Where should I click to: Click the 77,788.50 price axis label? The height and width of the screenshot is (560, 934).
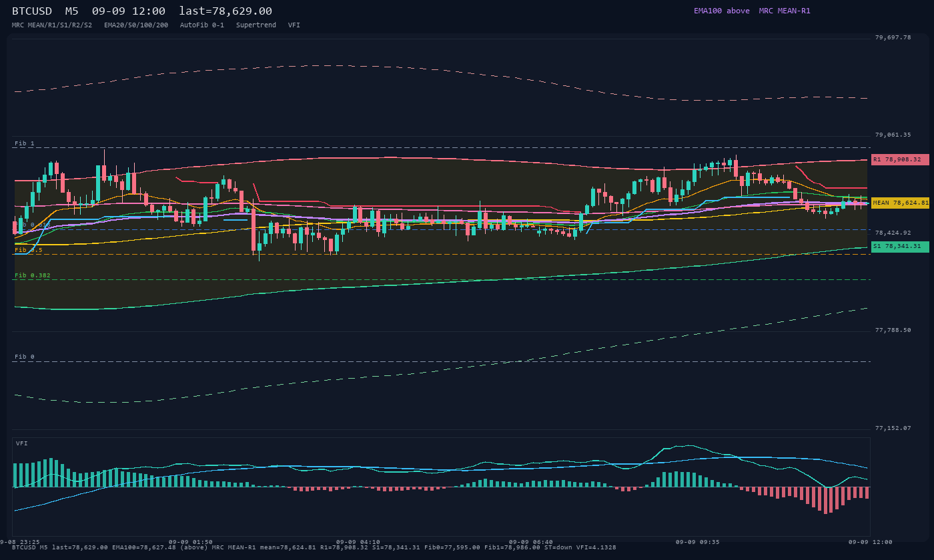pos(893,330)
